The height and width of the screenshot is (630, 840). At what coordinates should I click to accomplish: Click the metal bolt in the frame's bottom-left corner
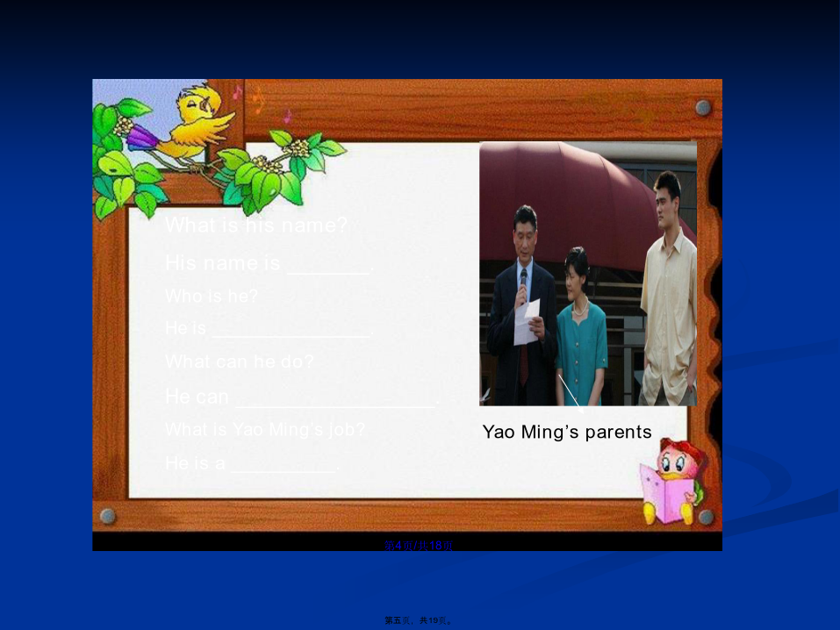[x=108, y=516]
